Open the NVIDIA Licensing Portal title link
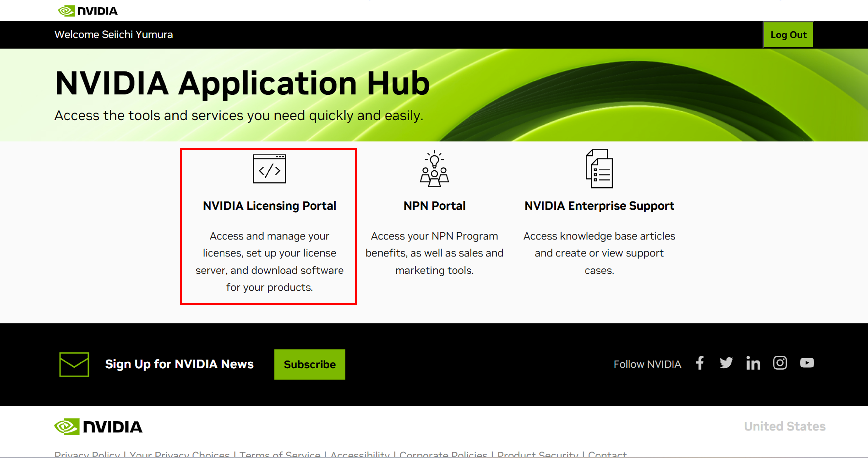 coord(269,206)
